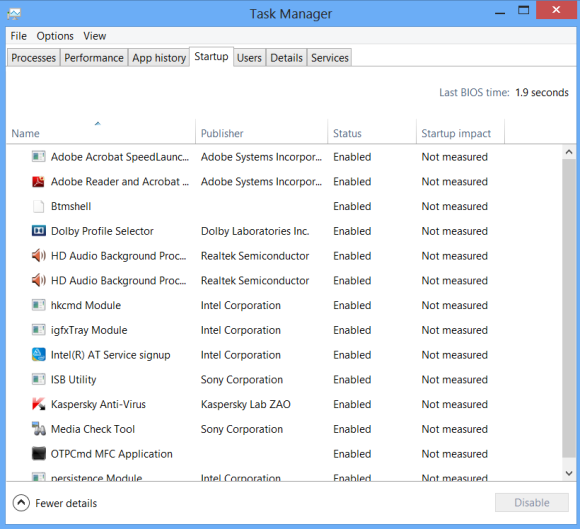This screenshot has height=529, width=580.
Task: Click the Adobe Reader and Acrobat red icon
Action: 38,182
